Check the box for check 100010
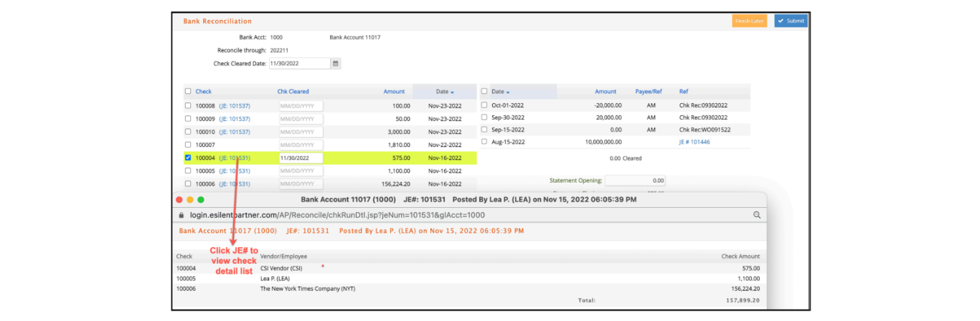 coord(188,131)
